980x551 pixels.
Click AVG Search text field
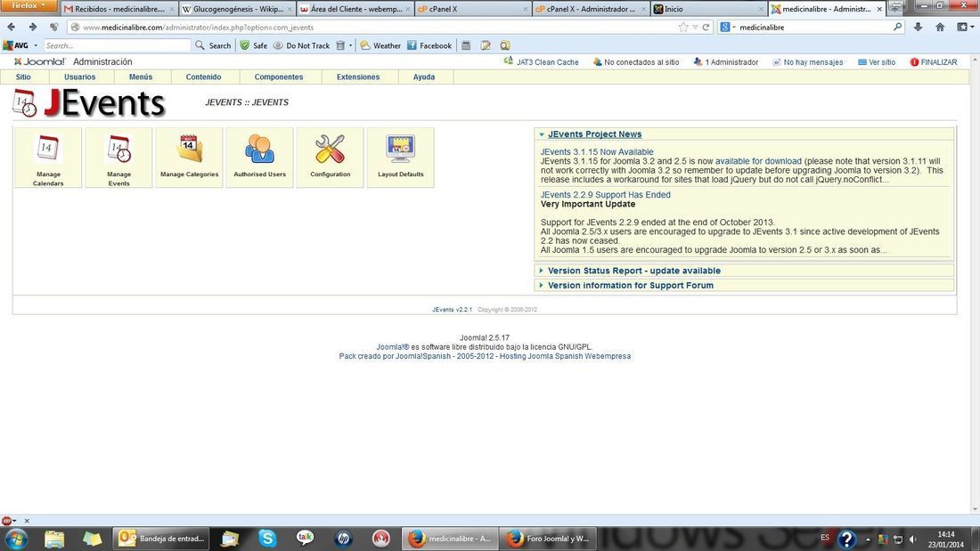click(117, 45)
